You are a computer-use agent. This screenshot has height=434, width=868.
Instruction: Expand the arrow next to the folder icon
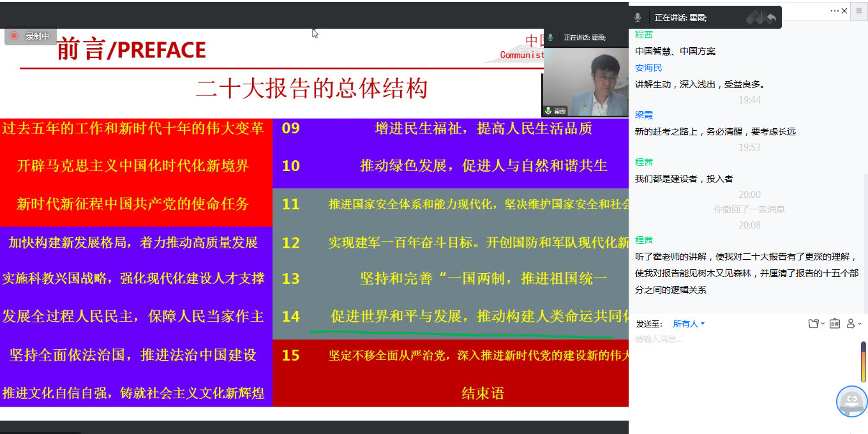click(823, 324)
